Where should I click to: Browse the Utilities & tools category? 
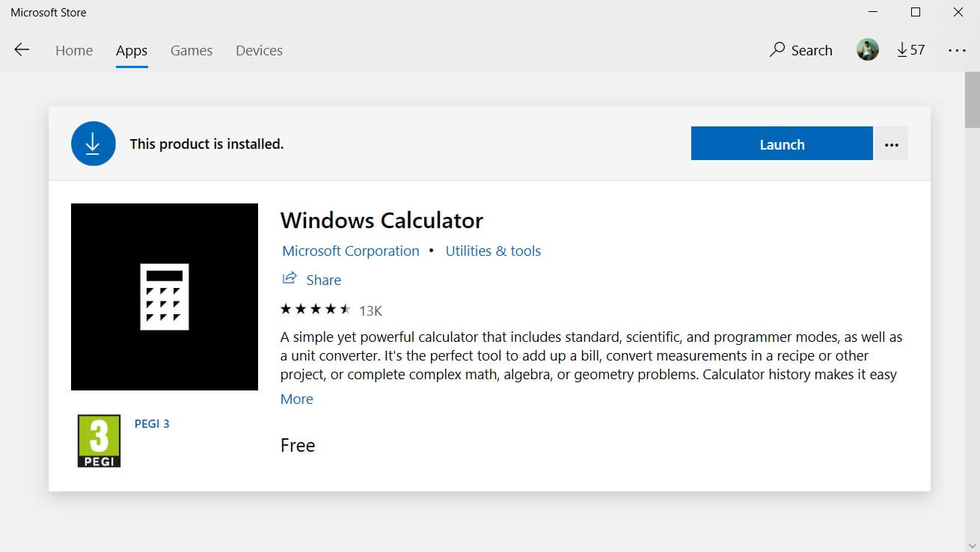coord(493,251)
